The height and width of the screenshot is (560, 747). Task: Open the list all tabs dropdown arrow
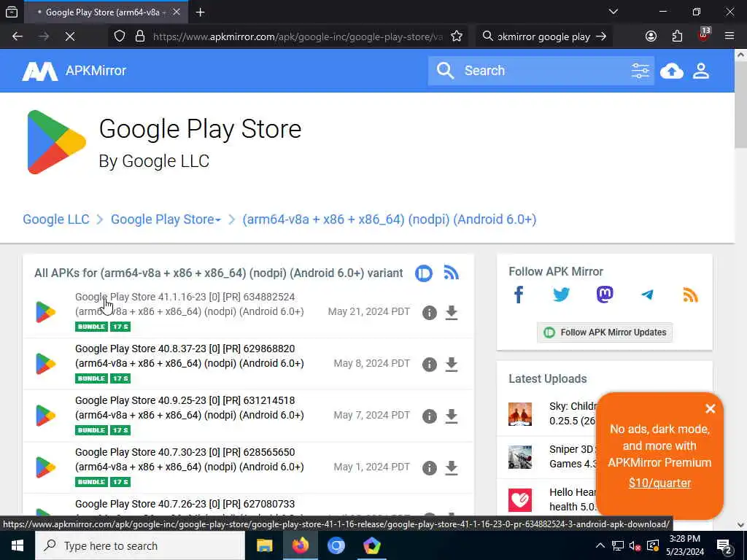pos(613,12)
